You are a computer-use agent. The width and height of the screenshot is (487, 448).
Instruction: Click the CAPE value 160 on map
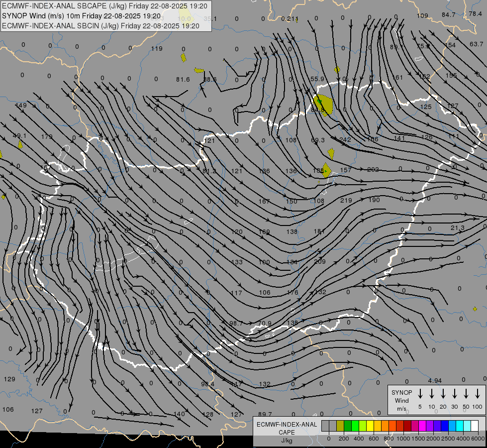pyautogui.click(x=264, y=231)
